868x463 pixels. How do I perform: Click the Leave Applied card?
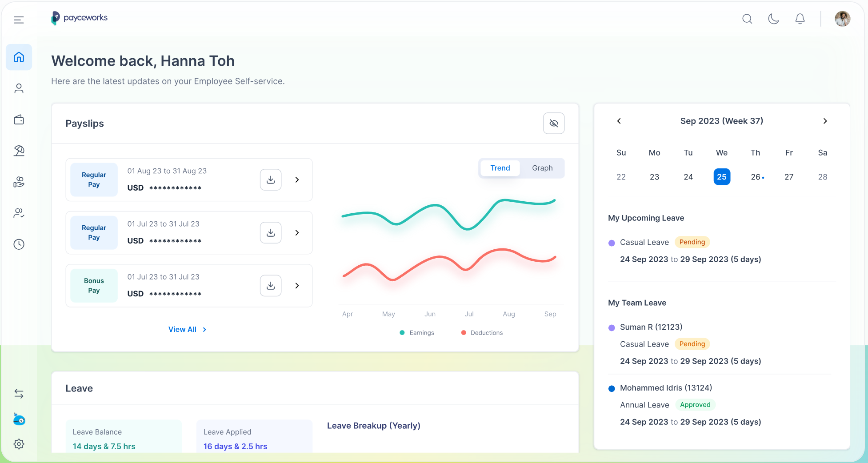(x=254, y=436)
